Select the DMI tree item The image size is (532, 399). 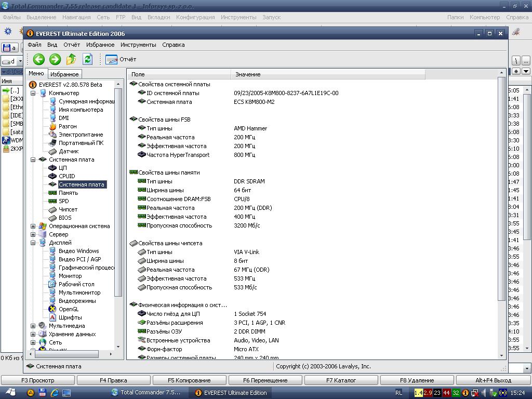63,118
